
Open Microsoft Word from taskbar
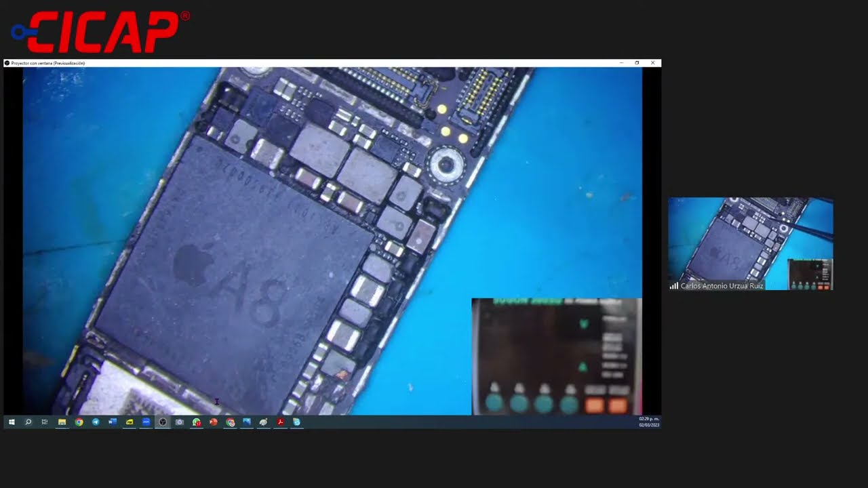coord(113,422)
